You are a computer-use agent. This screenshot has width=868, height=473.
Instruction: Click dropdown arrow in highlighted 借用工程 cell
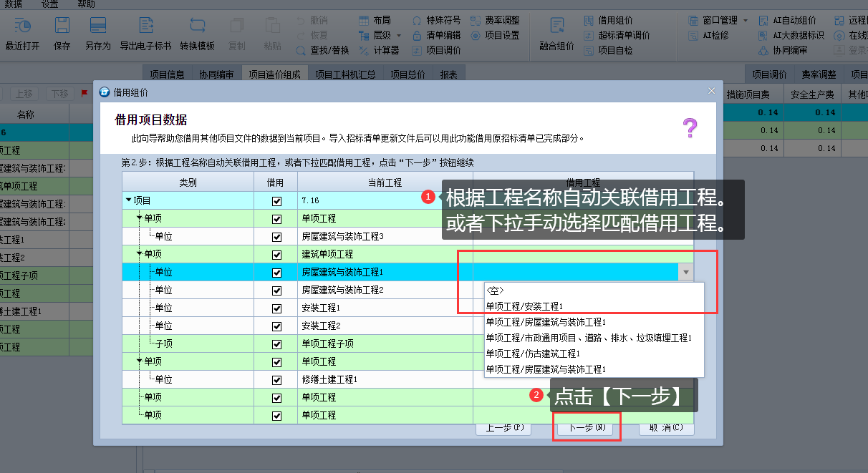[x=686, y=273]
